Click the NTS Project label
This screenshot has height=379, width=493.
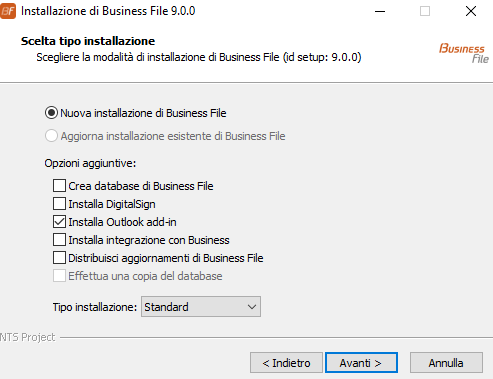click(27, 337)
